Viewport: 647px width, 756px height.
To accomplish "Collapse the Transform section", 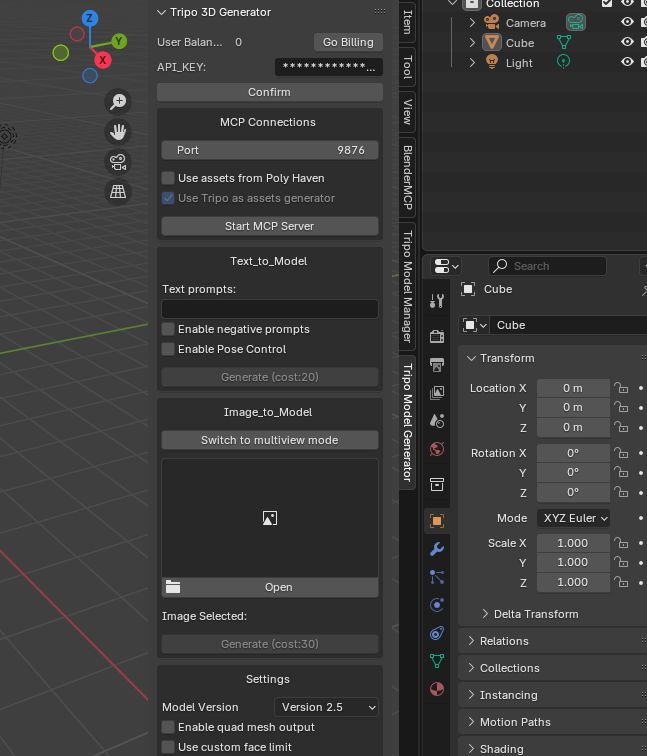I will (472, 358).
